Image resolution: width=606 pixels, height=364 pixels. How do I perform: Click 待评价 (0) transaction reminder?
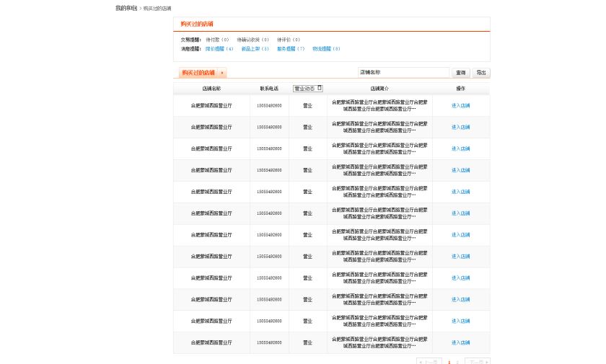(x=289, y=40)
